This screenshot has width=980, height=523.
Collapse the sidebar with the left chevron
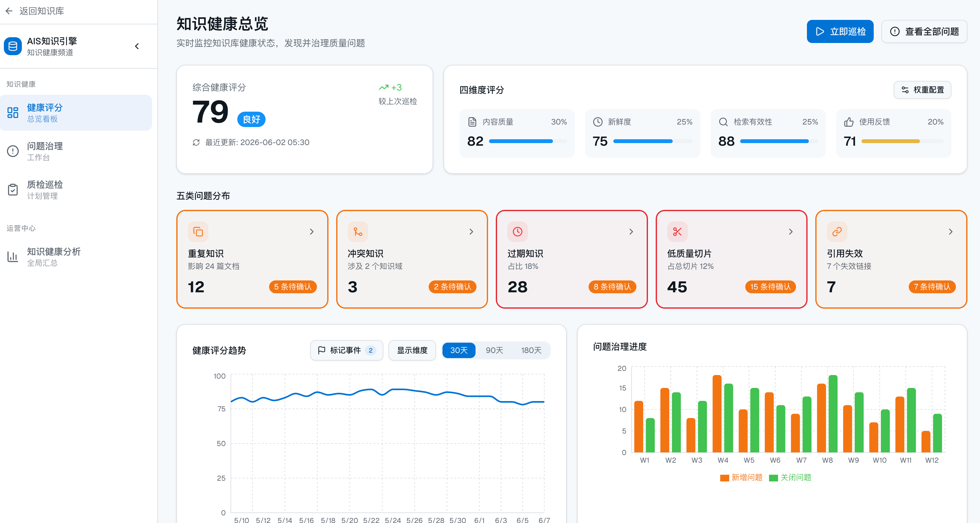tap(137, 47)
